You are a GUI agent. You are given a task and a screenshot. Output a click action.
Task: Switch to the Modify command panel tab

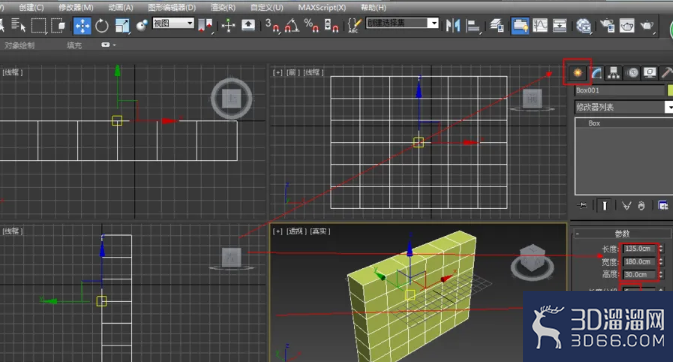pos(596,73)
